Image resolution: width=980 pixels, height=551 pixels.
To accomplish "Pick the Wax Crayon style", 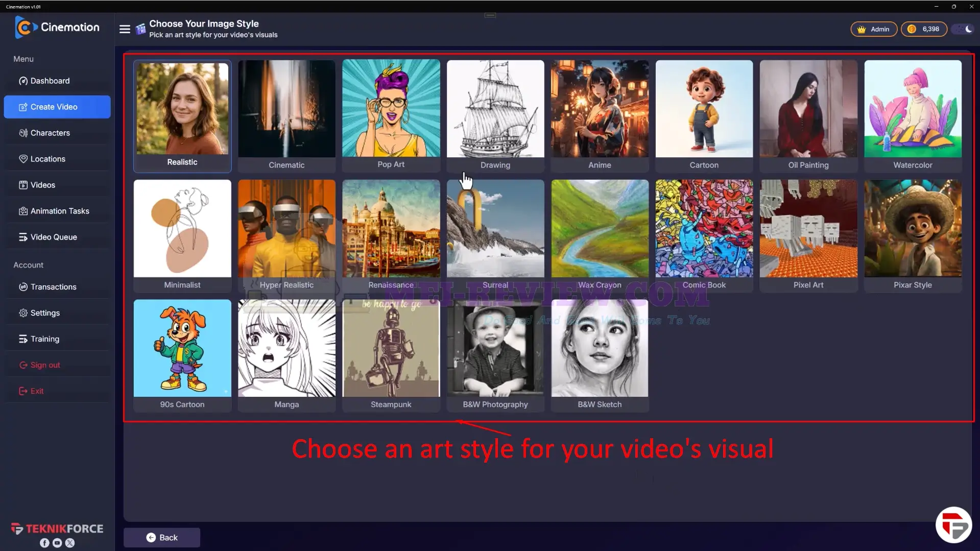I will [x=600, y=236].
